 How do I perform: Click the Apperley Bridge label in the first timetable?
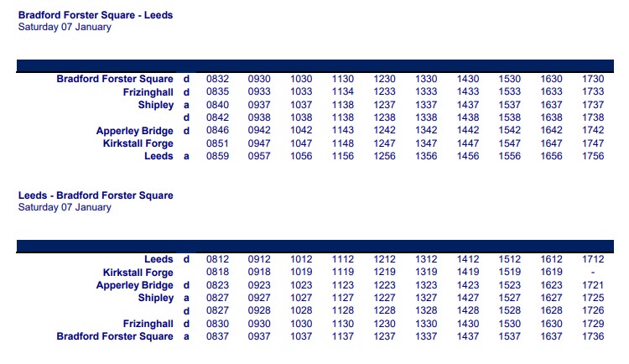point(135,131)
